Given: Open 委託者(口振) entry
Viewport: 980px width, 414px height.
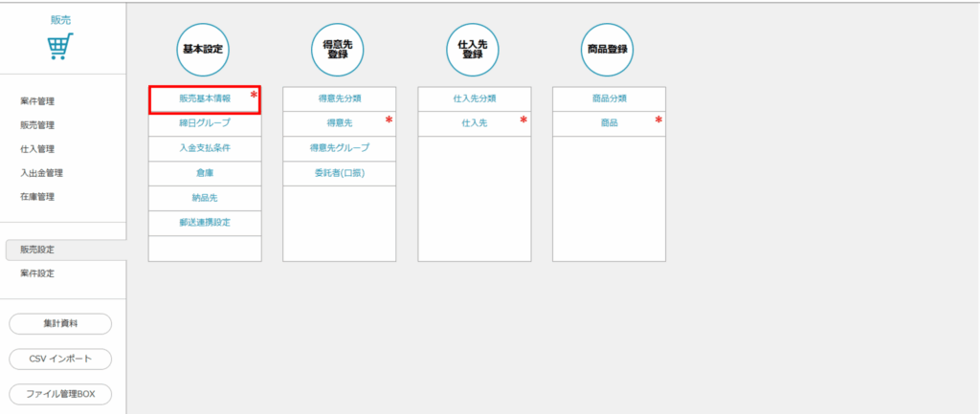Looking at the screenshot, I should pos(339,173).
